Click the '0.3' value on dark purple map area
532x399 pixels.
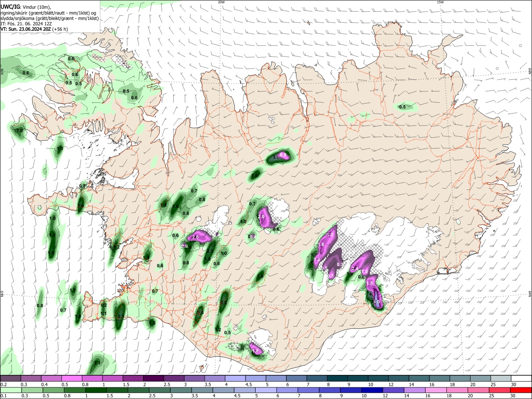point(340,264)
